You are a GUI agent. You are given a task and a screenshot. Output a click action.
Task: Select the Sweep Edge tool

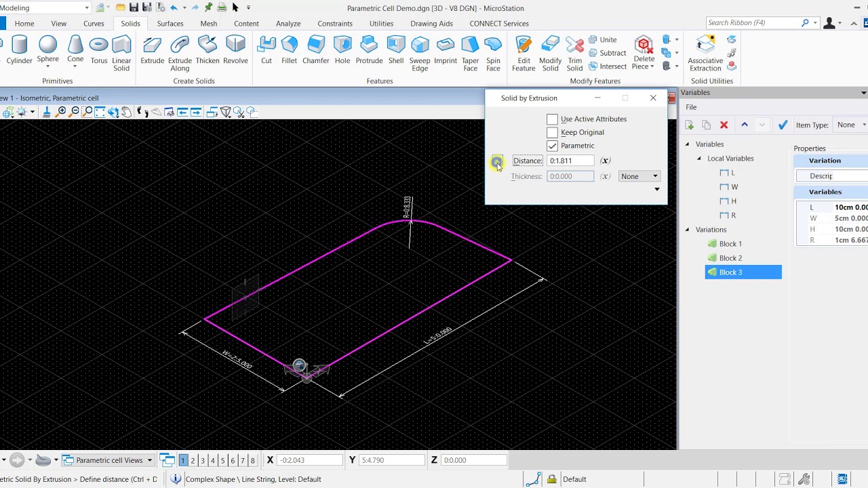420,54
